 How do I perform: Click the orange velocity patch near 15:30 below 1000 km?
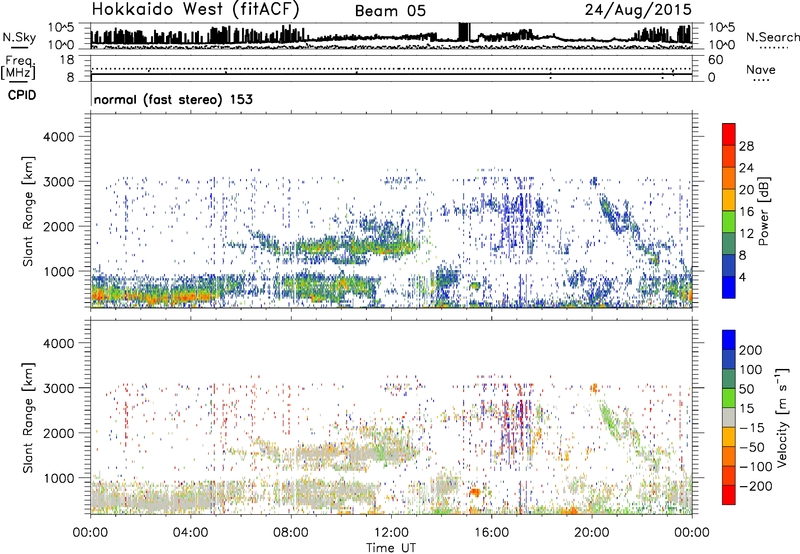click(475, 492)
